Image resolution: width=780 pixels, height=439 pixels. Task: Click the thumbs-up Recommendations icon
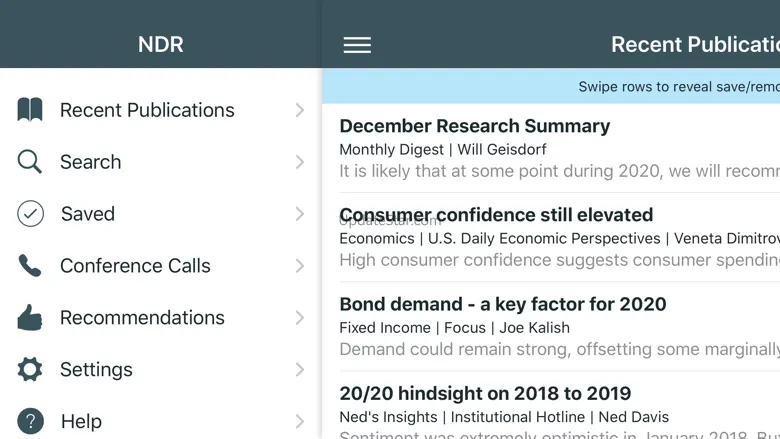30,317
